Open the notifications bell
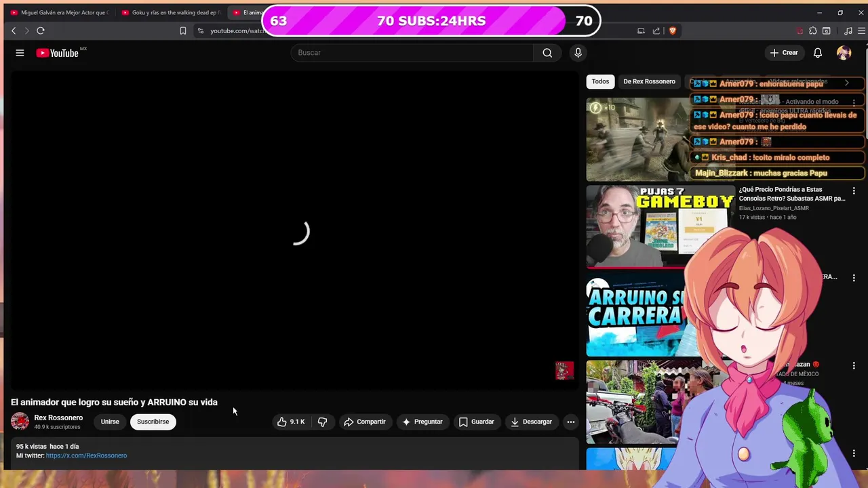The height and width of the screenshot is (488, 868). 818,53
